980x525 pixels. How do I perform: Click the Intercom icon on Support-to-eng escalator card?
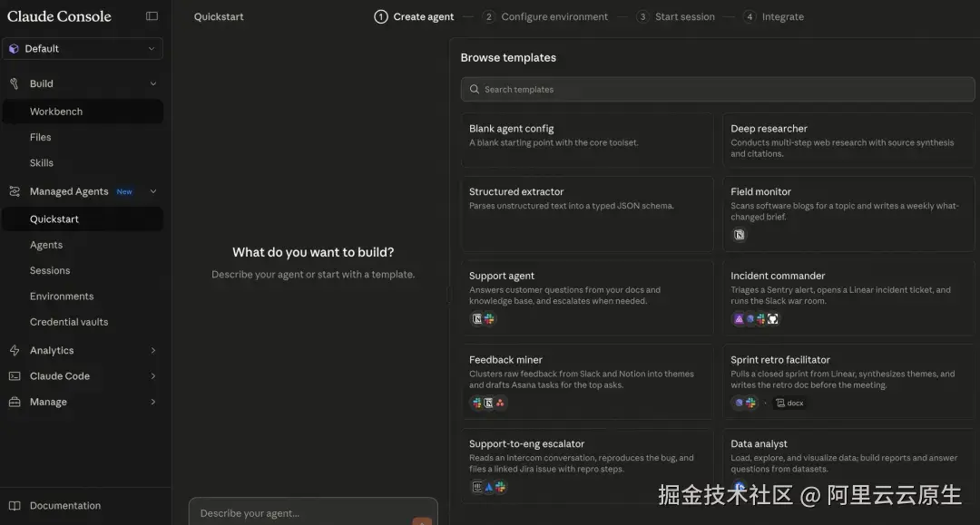pyautogui.click(x=477, y=487)
